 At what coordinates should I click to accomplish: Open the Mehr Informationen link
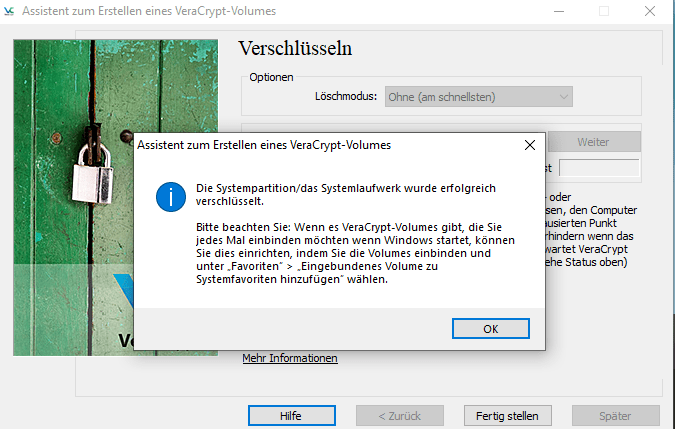(290, 358)
